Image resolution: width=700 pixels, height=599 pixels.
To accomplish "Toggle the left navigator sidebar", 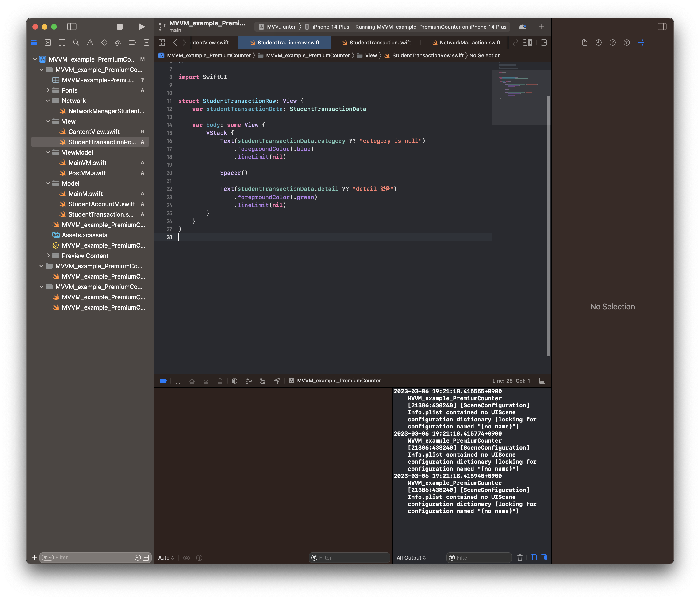I will click(x=72, y=27).
